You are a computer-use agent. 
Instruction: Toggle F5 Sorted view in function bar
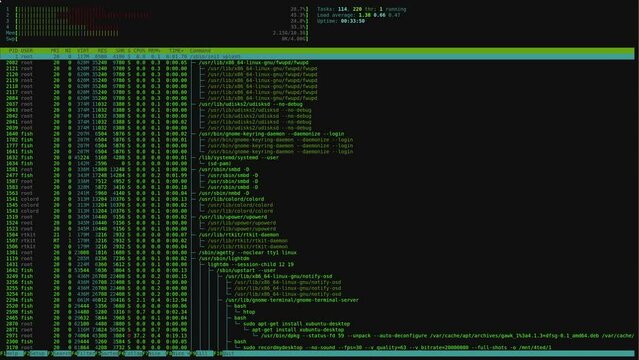(x=107, y=353)
